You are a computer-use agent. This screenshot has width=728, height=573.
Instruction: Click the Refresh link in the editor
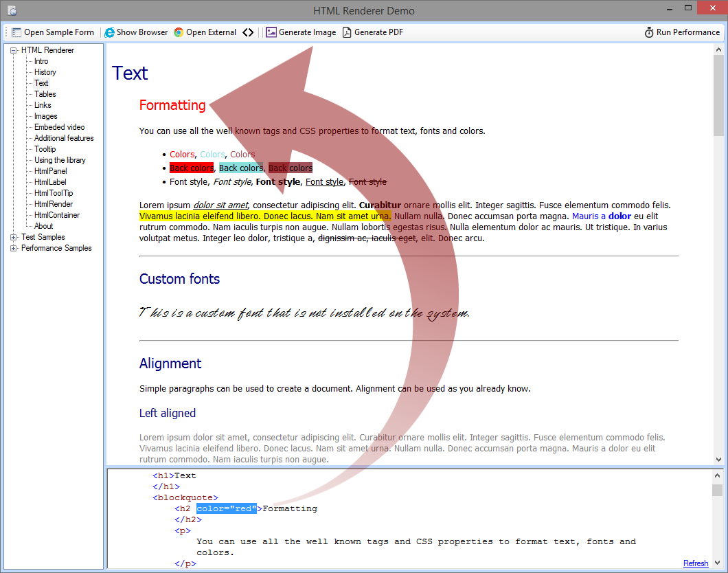click(x=696, y=563)
